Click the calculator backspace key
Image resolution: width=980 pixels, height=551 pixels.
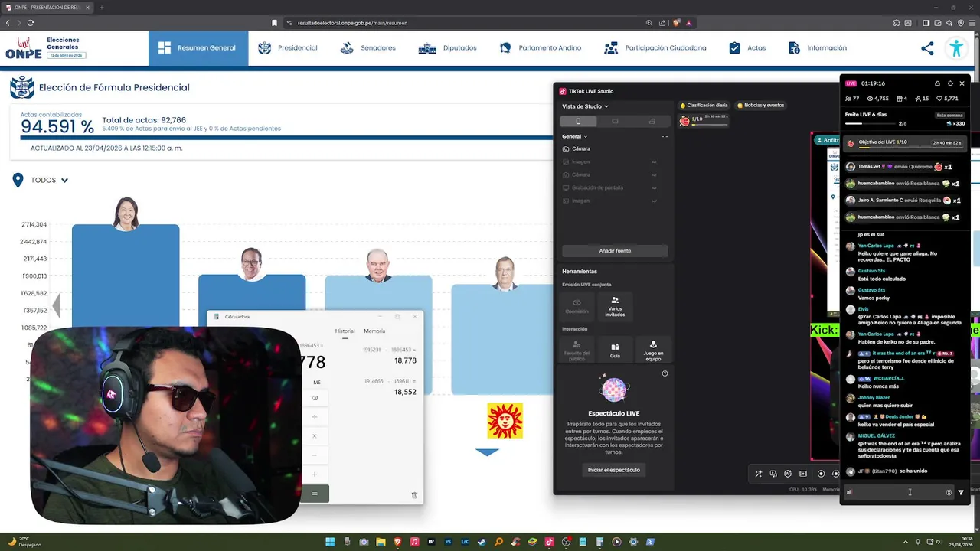coord(315,398)
